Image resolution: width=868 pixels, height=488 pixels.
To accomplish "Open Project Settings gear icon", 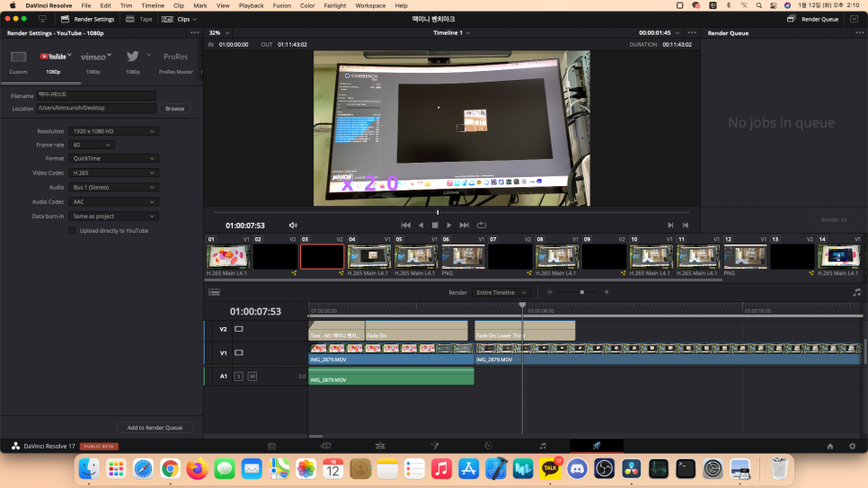I will pyautogui.click(x=853, y=447).
